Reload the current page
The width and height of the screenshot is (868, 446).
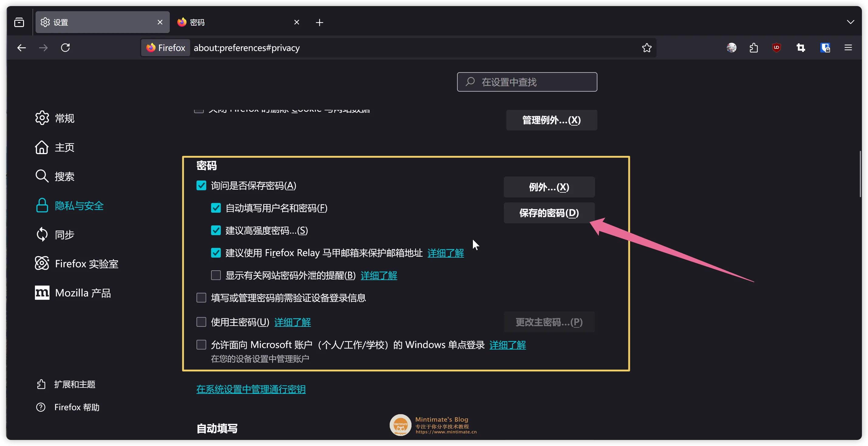(x=65, y=48)
